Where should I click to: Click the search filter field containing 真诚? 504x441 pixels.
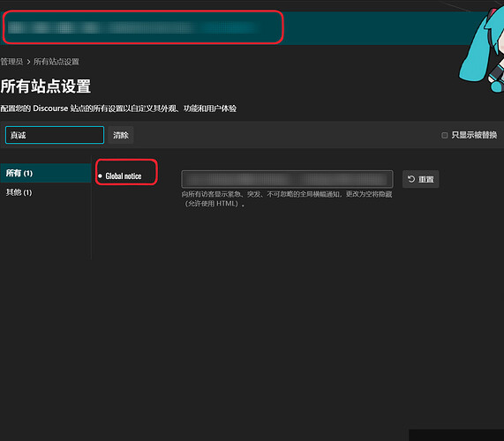(x=55, y=135)
